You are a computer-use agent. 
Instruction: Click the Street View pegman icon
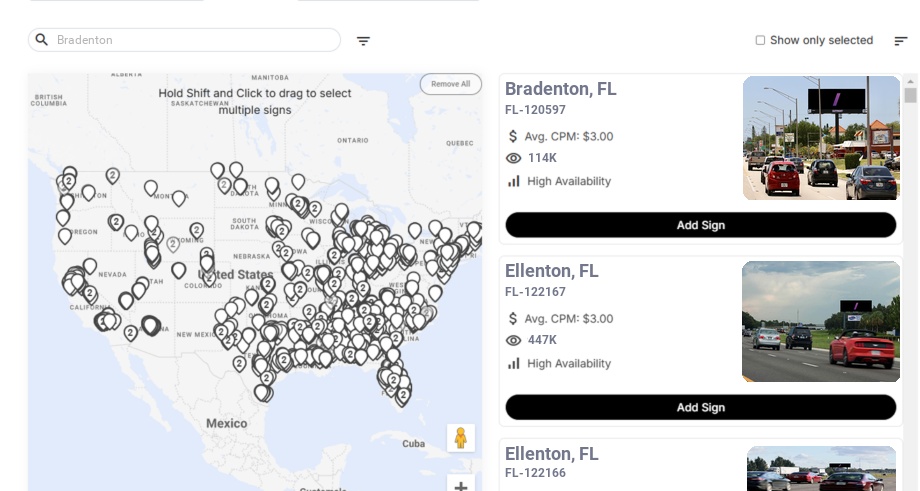click(x=460, y=438)
